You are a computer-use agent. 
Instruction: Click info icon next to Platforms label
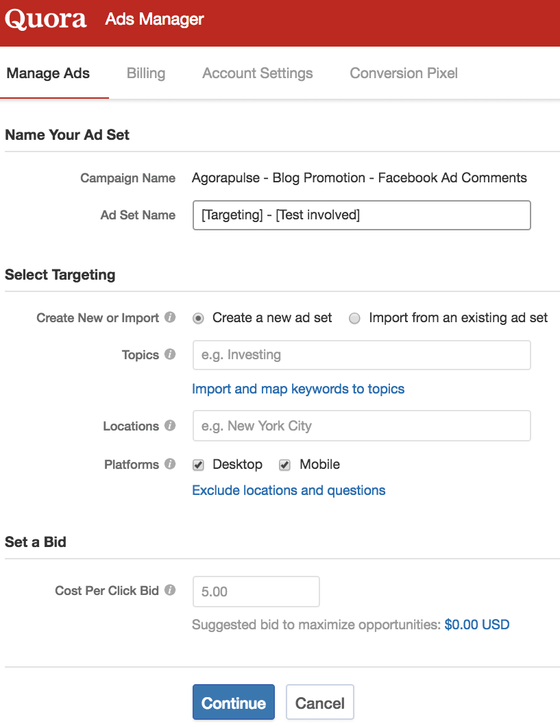tap(170, 464)
